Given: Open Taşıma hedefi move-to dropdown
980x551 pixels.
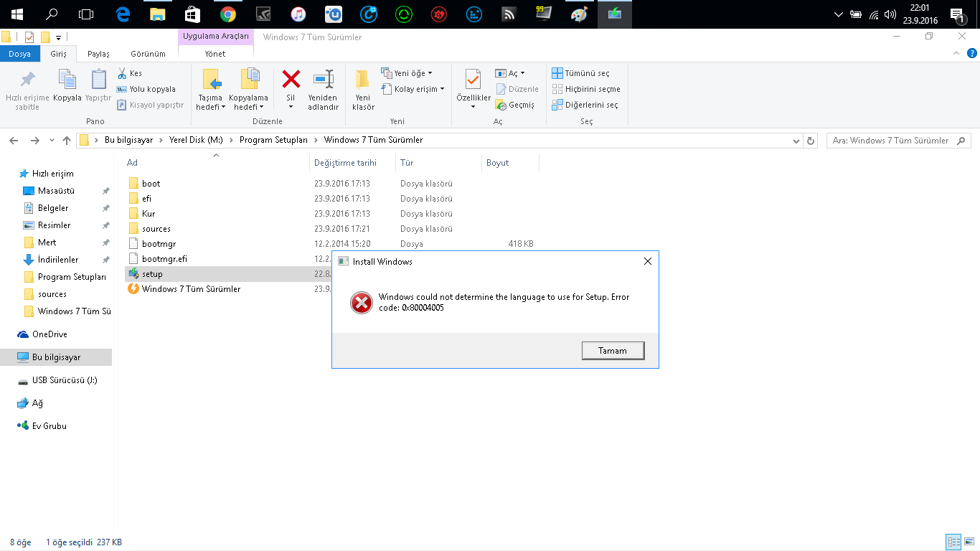Looking at the screenshot, I should (211, 91).
